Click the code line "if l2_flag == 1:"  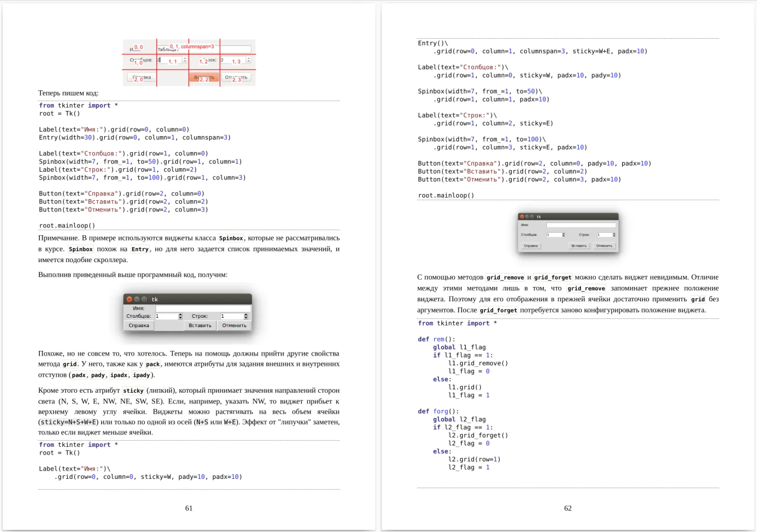[x=463, y=427]
